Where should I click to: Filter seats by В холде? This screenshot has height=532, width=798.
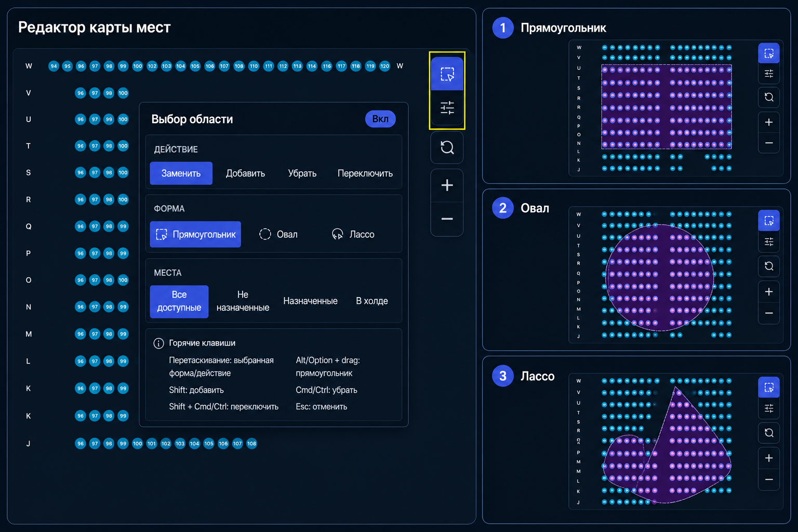(372, 301)
